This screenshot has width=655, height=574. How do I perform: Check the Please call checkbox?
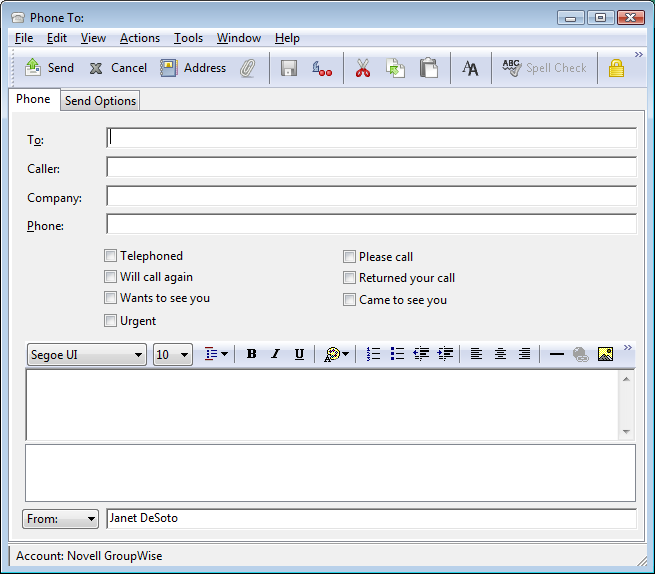tap(349, 257)
